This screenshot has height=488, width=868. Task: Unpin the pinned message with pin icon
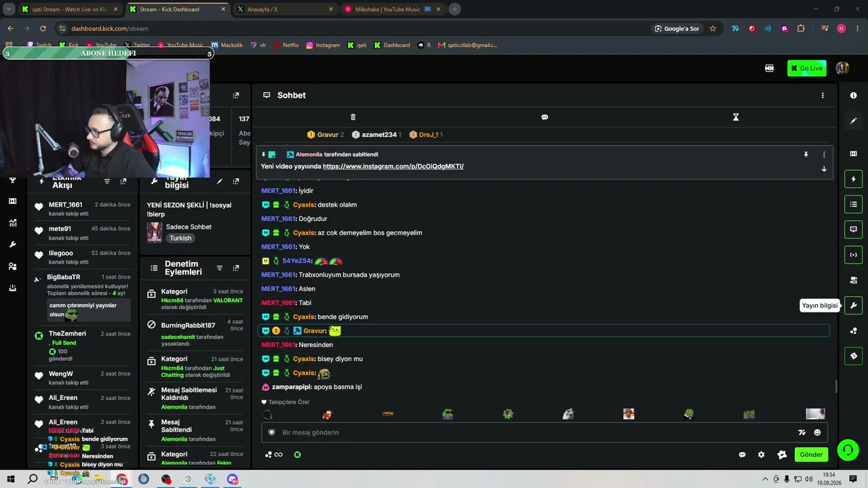[806, 155]
